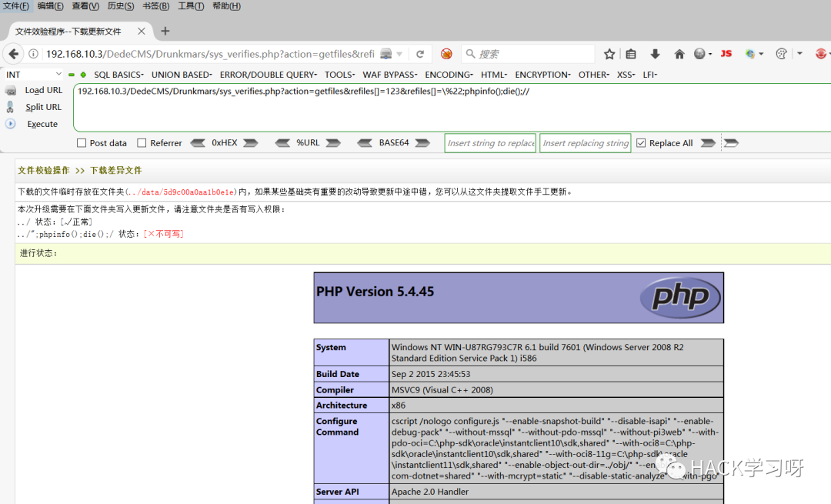Click in the HackBar URL text area
This screenshot has width=831, height=504.
tap(452, 108)
